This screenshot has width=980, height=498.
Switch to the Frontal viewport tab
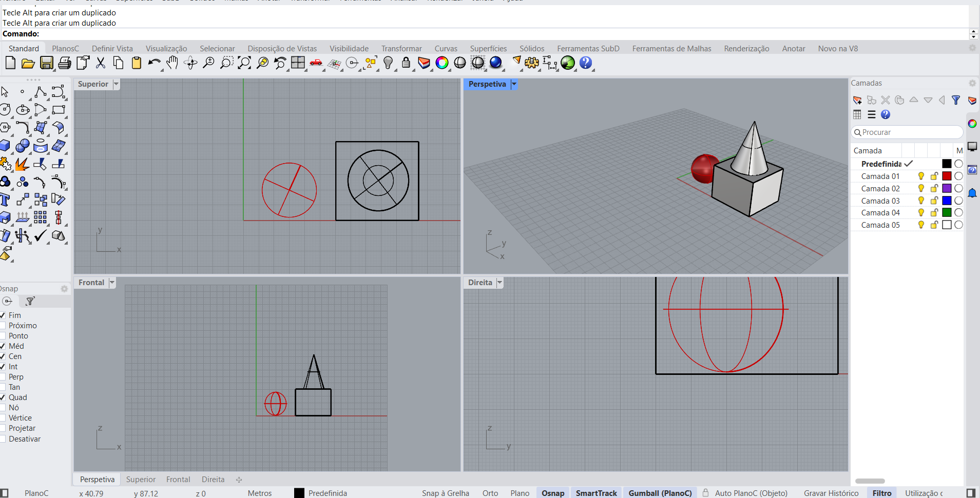coord(178,480)
